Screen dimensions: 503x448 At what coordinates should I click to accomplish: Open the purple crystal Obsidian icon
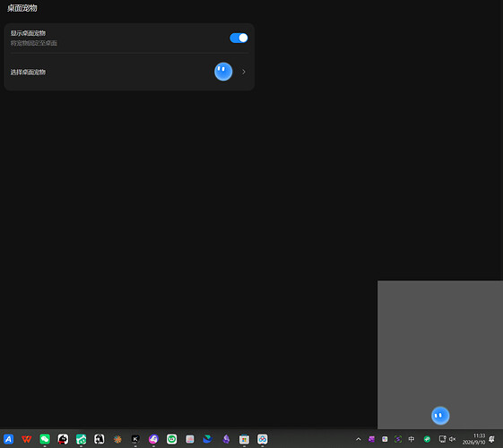click(x=226, y=439)
